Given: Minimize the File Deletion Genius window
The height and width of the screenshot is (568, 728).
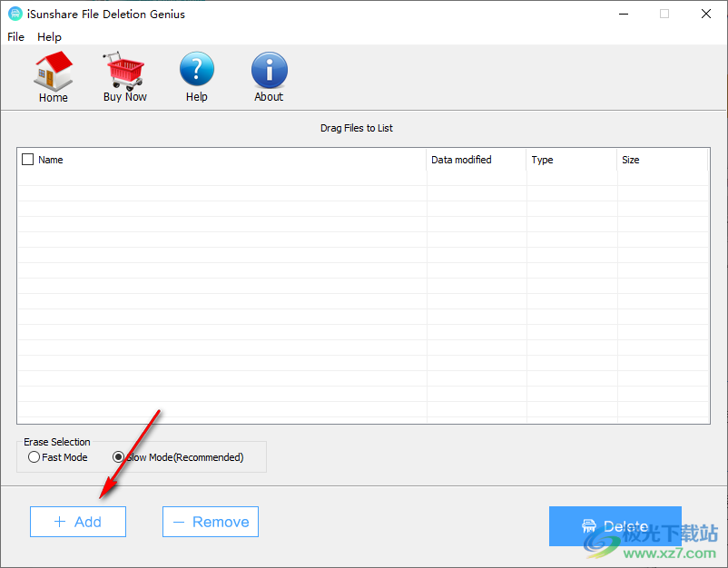Looking at the screenshot, I should tap(624, 14).
